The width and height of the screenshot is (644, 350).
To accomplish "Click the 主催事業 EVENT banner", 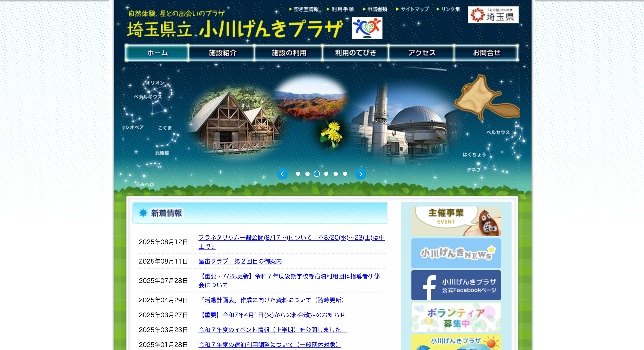I will [x=456, y=221].
